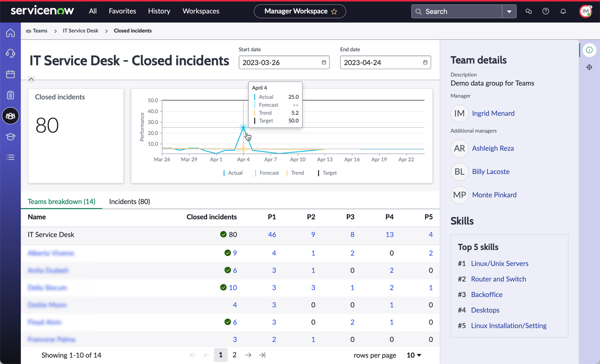Open the list icon in the sidebar
The width and height of the screenshot is (600, 364).
10,157
